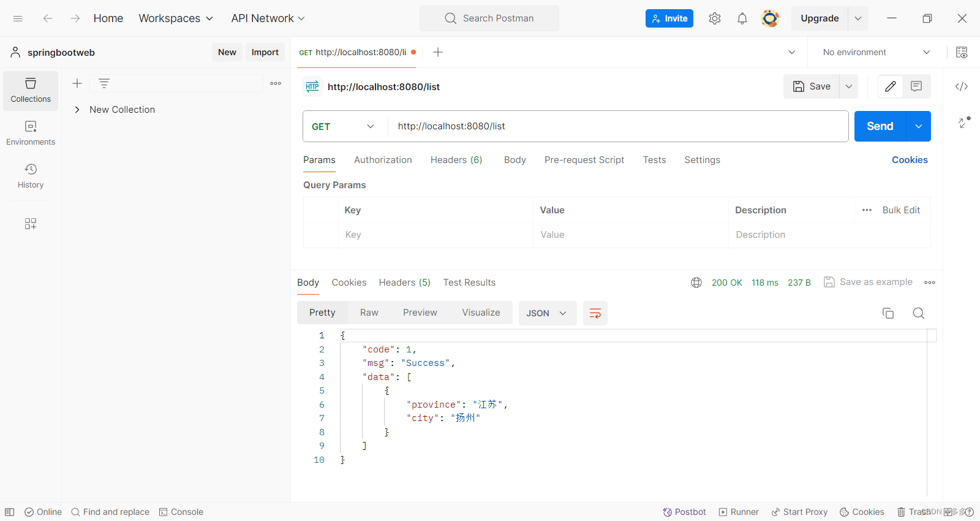The image size is (980, 521).
Task: Open Console in status bar
Action: coord(181,512)
